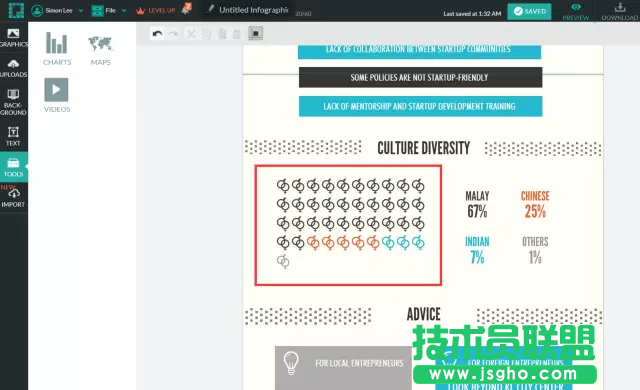Select the Tools sidebar tab
This screenshot has width=640, height=390.
(x=13, y=166)
